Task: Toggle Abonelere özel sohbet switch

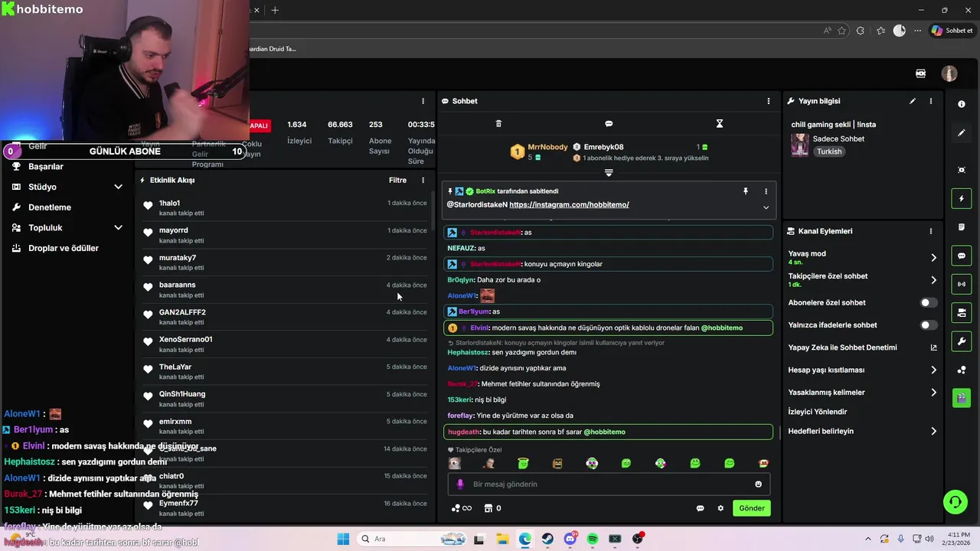Action: [x=928, y=303]
